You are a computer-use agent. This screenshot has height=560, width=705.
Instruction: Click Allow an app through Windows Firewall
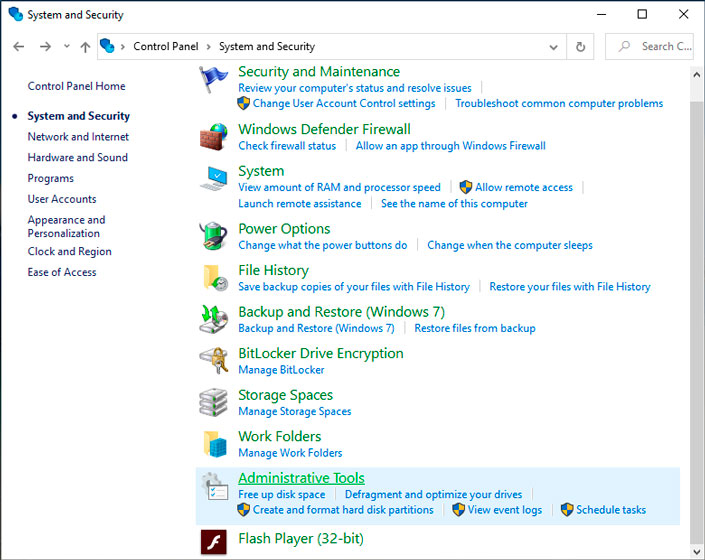click(451, 146)
